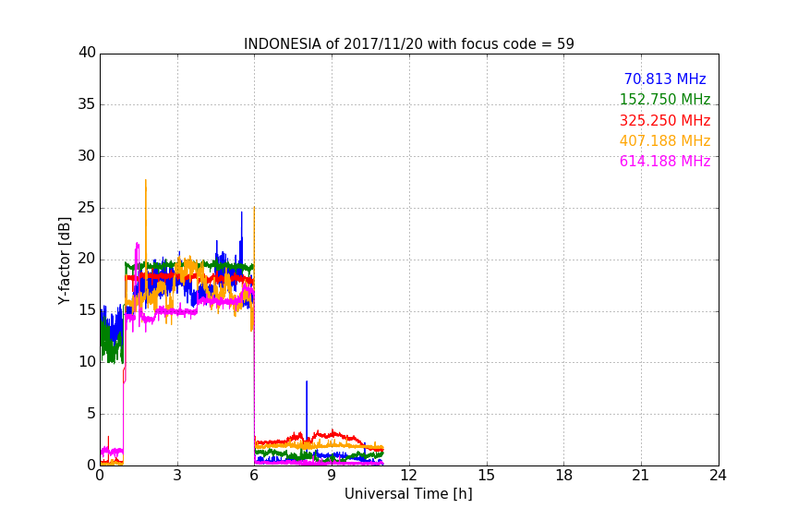798x532 pixels.
Task: Click the orange spike peak near 28 dB
Action: click(x=146, y=180)
